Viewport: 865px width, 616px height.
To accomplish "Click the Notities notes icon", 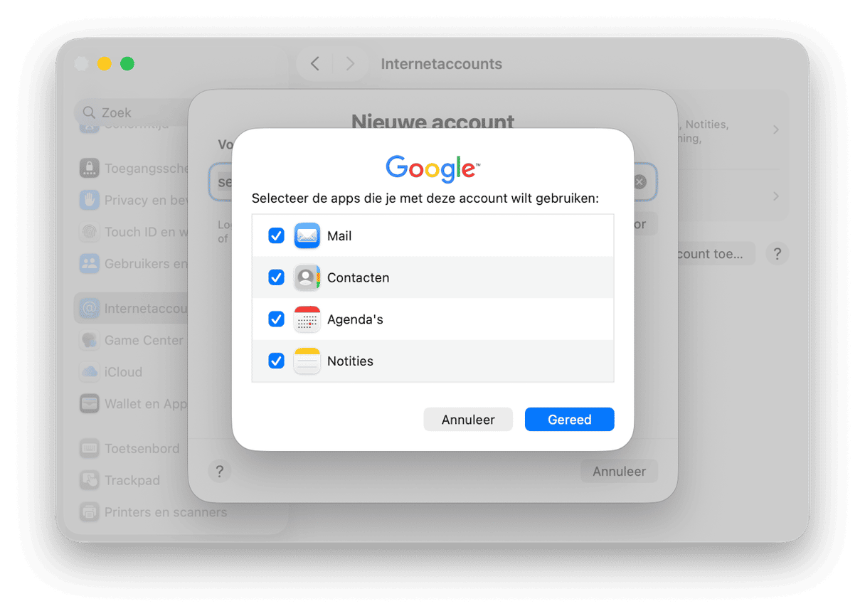I will [307, 361].
